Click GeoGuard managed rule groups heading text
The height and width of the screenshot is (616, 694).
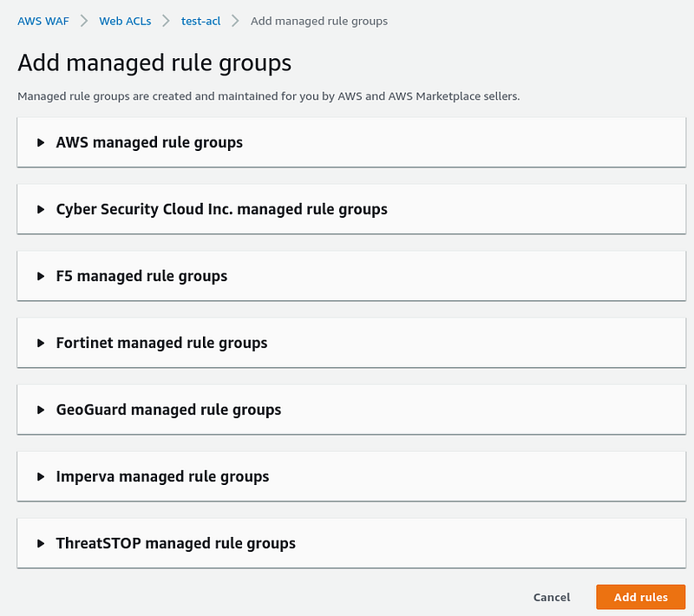[x=168, y=410]
